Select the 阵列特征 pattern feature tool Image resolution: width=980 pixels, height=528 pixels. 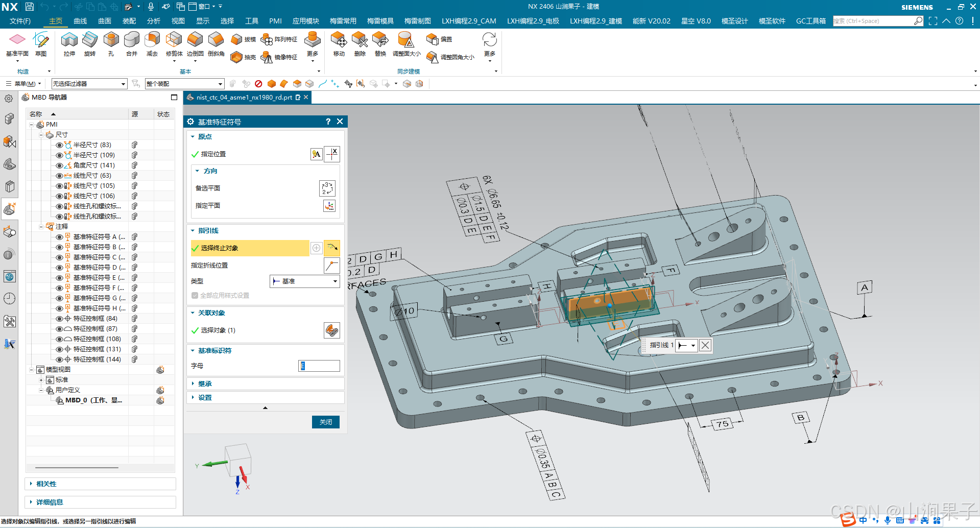pyautogui.click(x=279, y=39)
